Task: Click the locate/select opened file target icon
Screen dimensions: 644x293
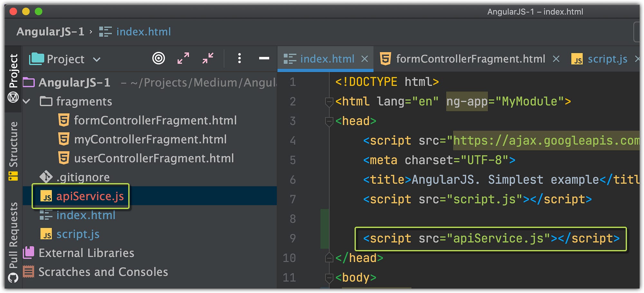Action: point(158,58)
